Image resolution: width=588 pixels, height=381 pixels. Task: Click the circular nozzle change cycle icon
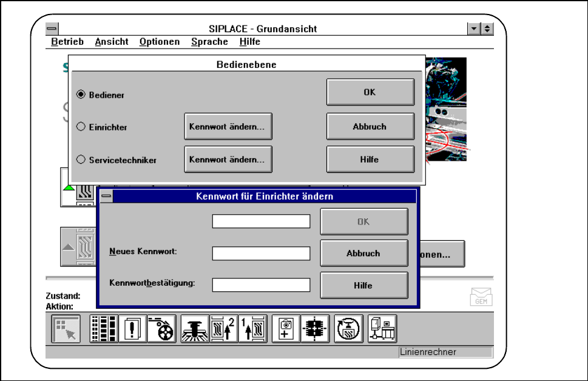point(349,329)
